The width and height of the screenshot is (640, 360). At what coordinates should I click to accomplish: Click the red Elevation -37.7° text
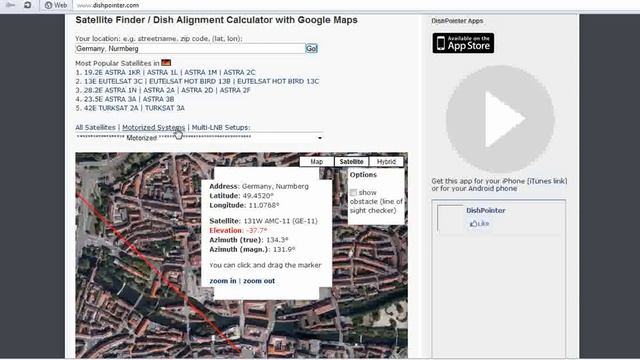(238, 231)
